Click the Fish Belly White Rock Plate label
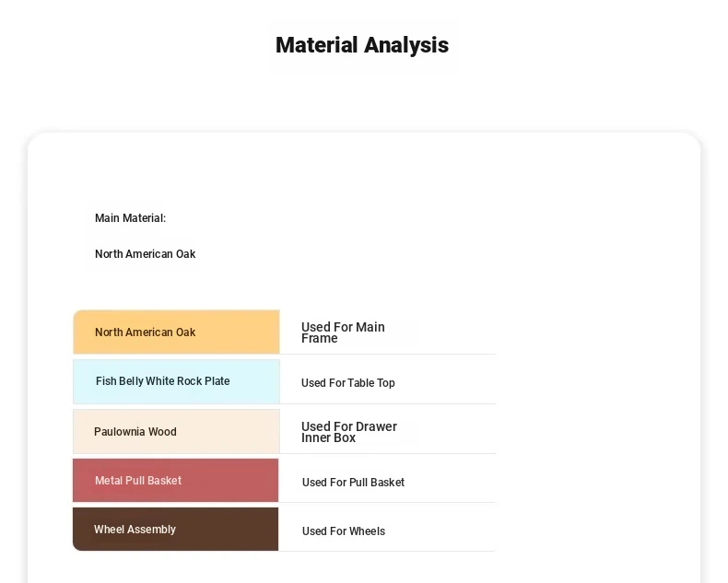 tap(162, 381)
